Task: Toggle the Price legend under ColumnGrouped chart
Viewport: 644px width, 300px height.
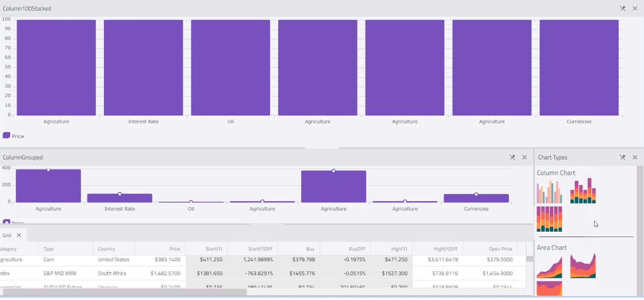Action: pos(14,222)
